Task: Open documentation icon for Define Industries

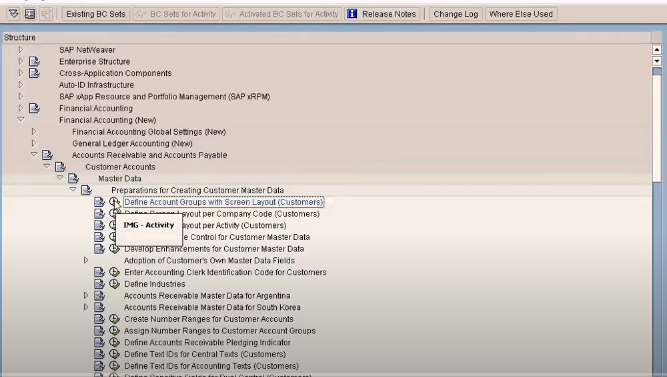Action: (100, 284)
